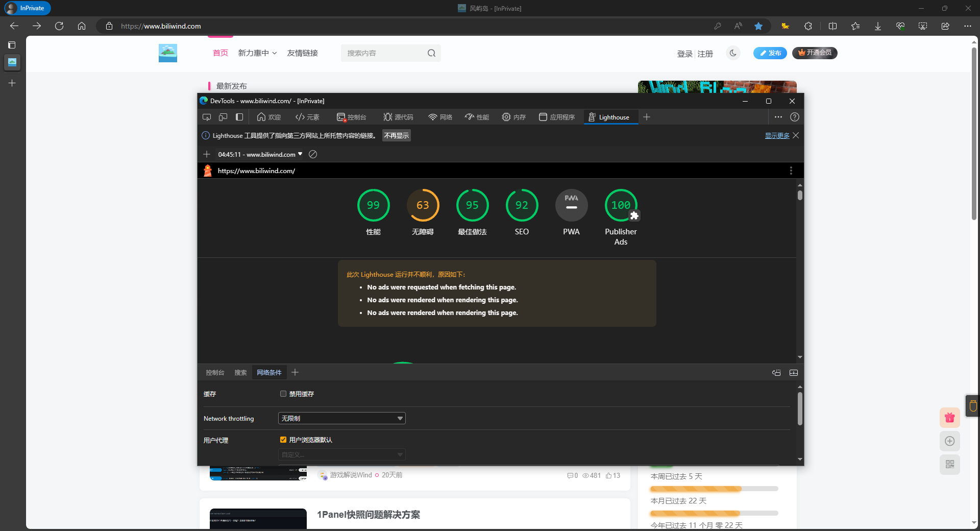This screenshot has width=980, height=531.
Task: Click the clear all reports icon
Action: click(313, 154)
